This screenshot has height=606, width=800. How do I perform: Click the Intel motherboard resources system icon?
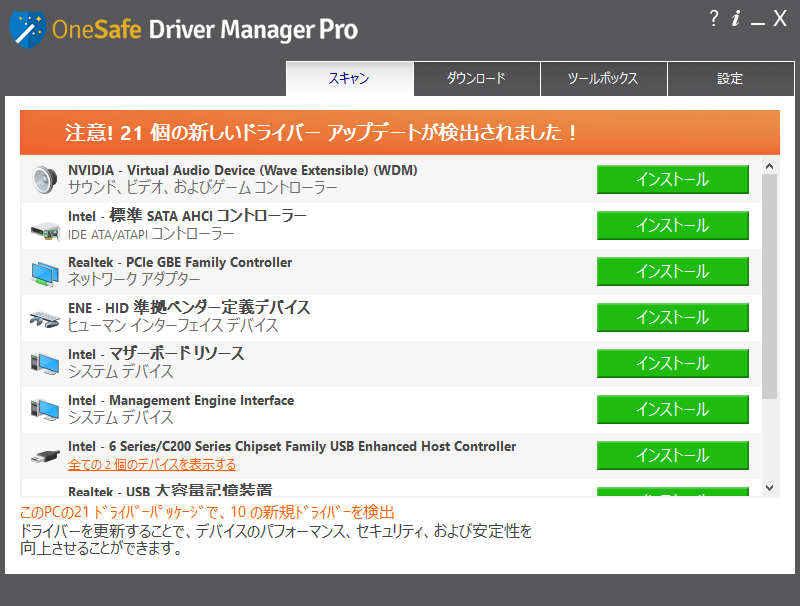pos(45,364)
